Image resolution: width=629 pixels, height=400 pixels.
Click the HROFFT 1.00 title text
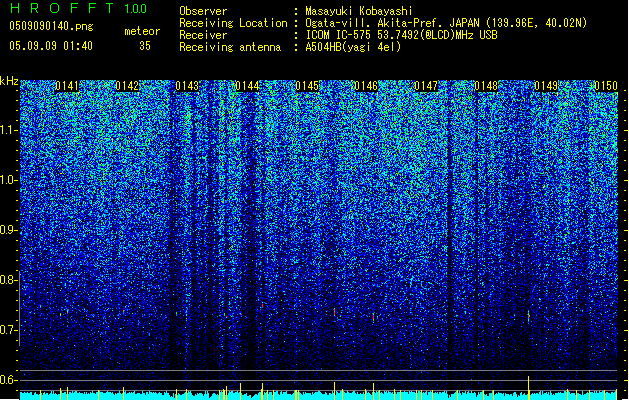tap(79, 8)
